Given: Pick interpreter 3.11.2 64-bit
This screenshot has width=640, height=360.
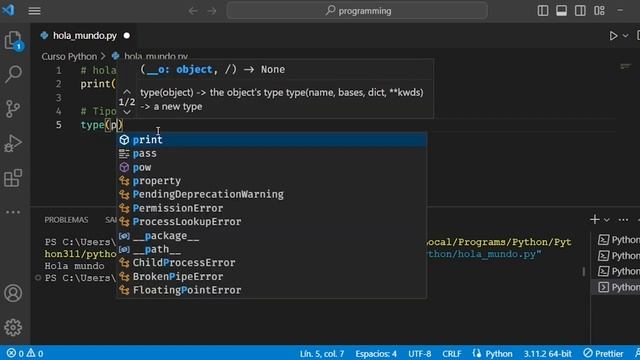Looking at the screenshot, I should click(548, 353).
